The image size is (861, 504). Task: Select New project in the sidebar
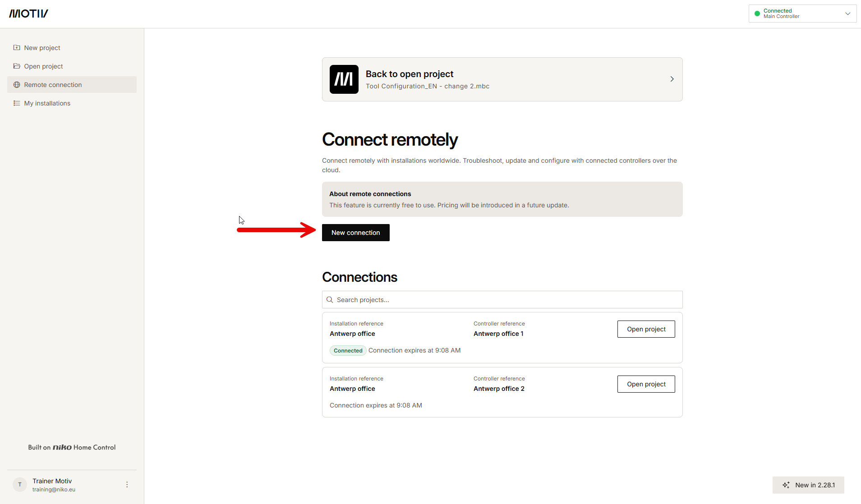(x=72, y=47)
